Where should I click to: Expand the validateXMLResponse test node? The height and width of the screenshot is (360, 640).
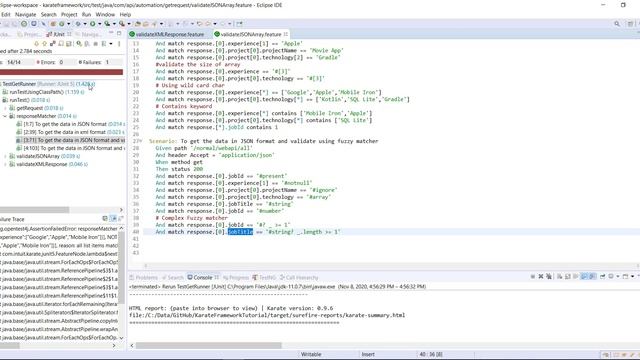5,164
